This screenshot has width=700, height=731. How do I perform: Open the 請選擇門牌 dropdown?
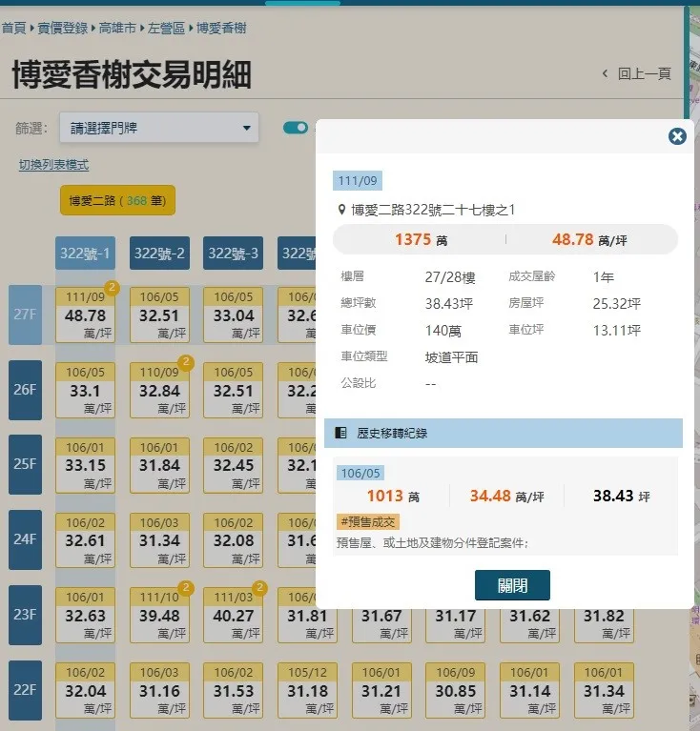pos(159,128)
